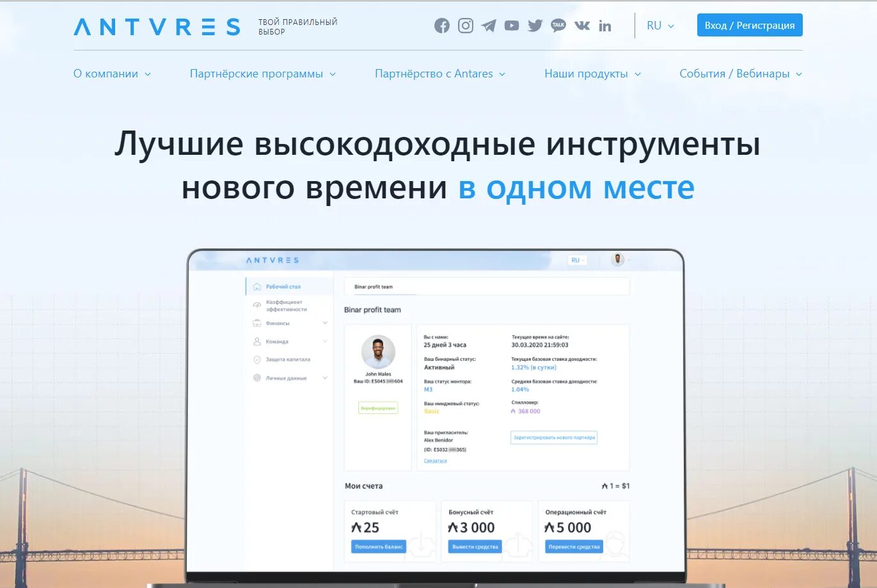Select Защита капитала in sidebar
Image resolution: width=877 pixels, height=588 pixels.
[x=288, y=360]
